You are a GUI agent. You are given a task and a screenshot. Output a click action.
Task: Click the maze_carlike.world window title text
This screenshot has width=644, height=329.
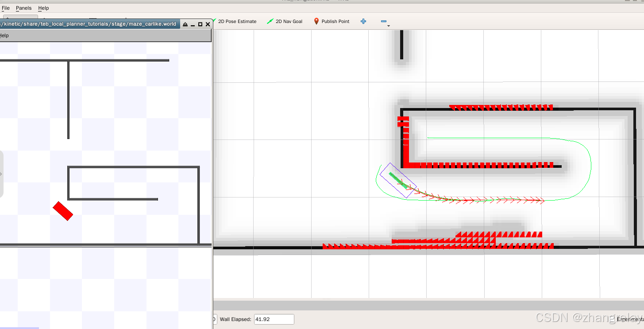click(88, 24)
